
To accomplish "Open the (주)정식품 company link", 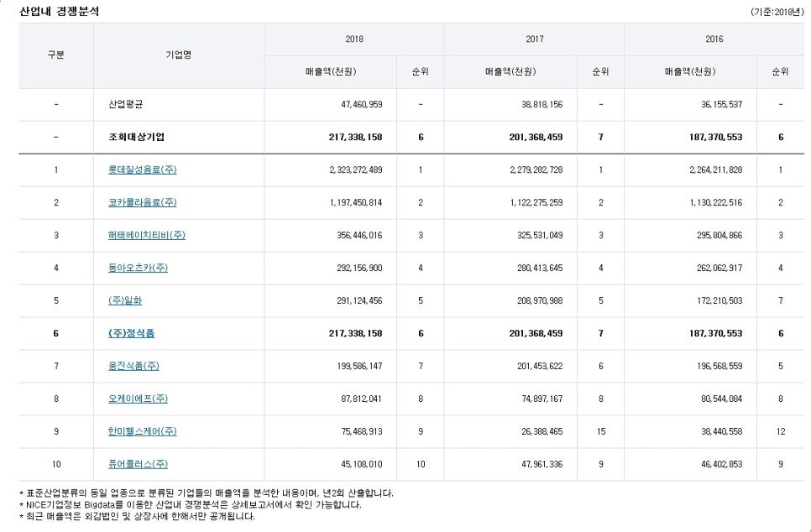I will (x=131, y=333).
